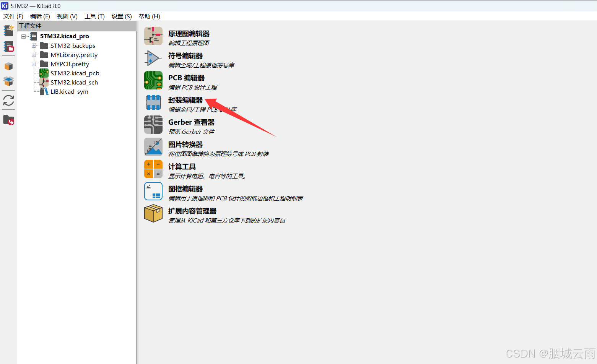597x364 pixels.
Task: Click the 符号编辑器 label
Action: (185, 56)
